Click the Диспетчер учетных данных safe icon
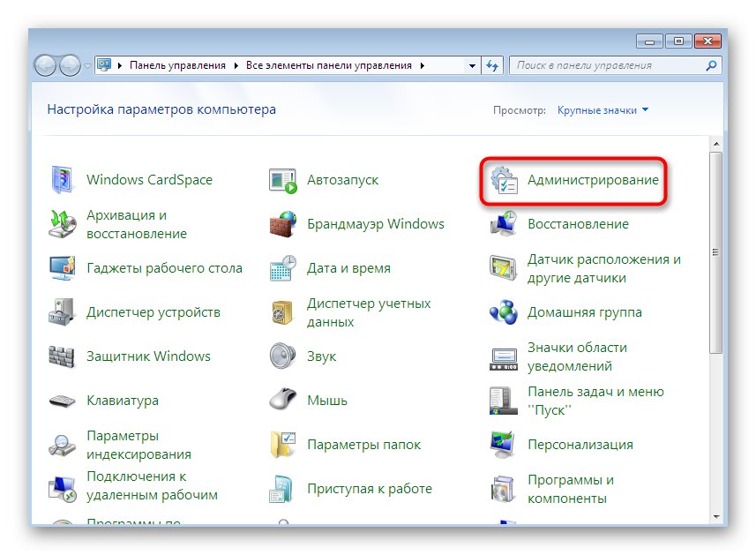This screenshot has height=555, width=756. (x=282, y=312)
